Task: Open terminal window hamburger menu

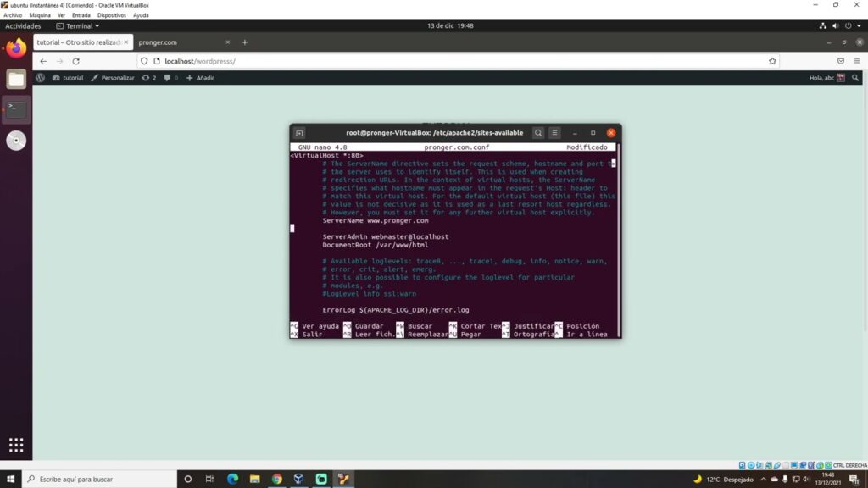Action: (x=554, y=133)
